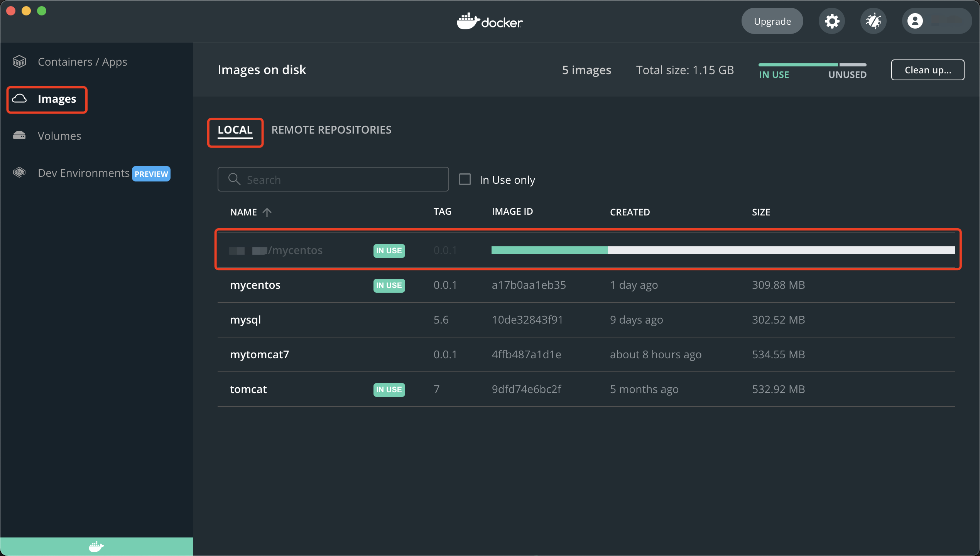Switch to the LOCAL tab

click(235, 130)
